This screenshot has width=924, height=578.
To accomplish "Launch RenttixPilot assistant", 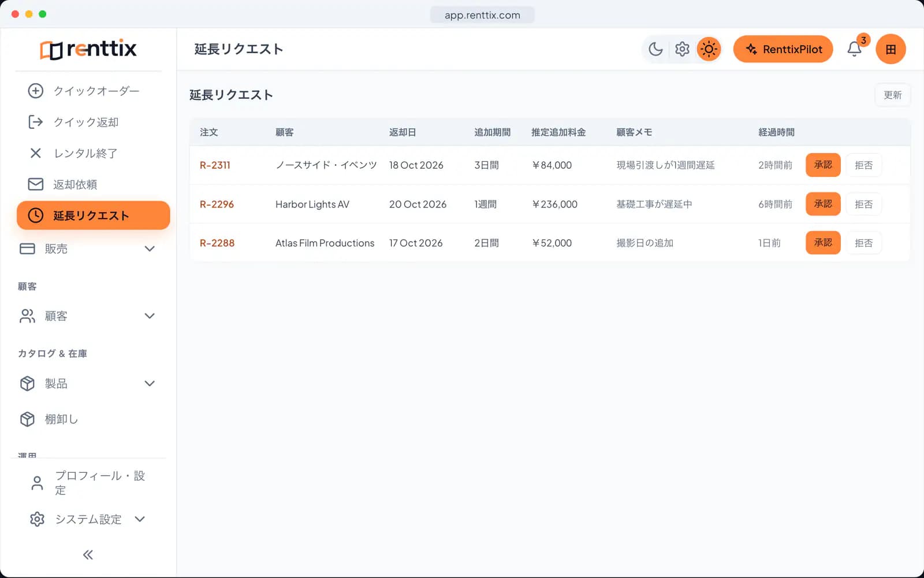I will tap(783, 49).
